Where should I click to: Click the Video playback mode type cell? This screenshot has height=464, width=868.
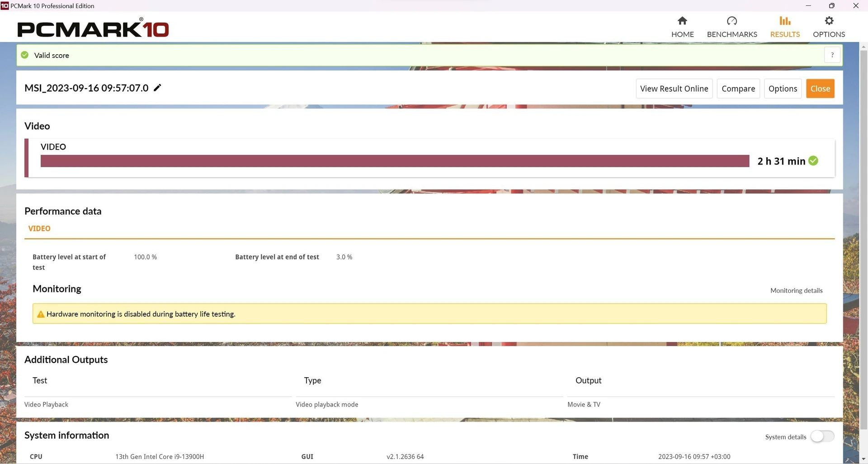[x=327, y=404]
